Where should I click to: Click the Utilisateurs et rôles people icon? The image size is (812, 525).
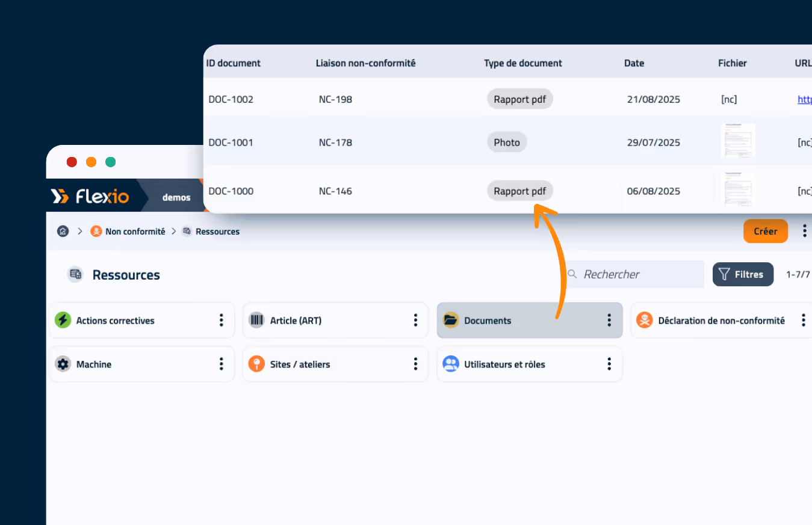(451, 364)
